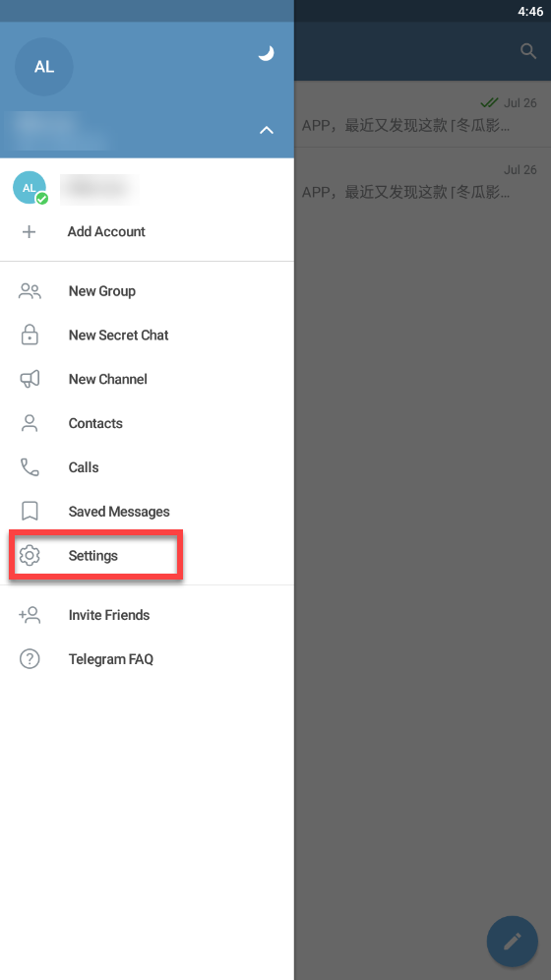Screen dimensions: 551x980
Task: Click the Settings gear icon
Action: 30,556
